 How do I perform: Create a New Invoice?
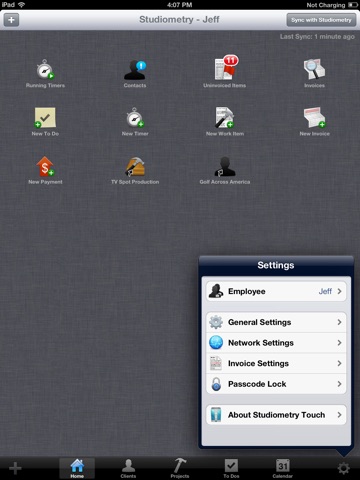(315, 118)
